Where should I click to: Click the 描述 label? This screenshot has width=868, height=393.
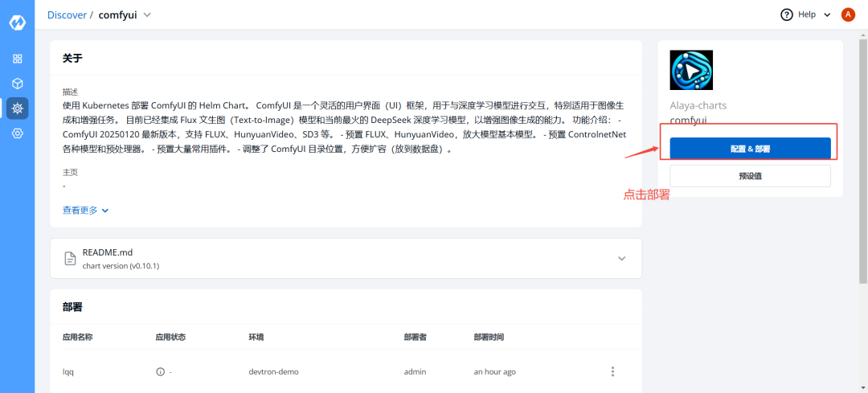point(70,92)
